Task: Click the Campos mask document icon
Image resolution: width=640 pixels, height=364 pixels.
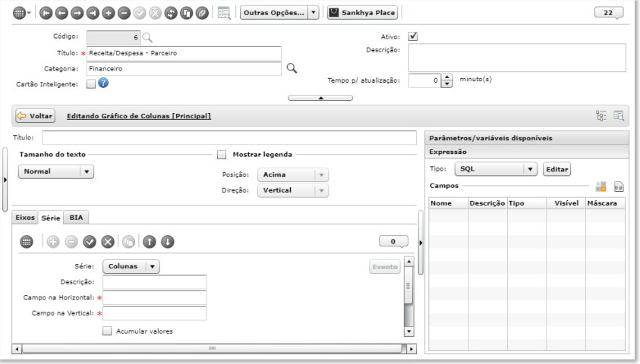Action: [619, 187]
